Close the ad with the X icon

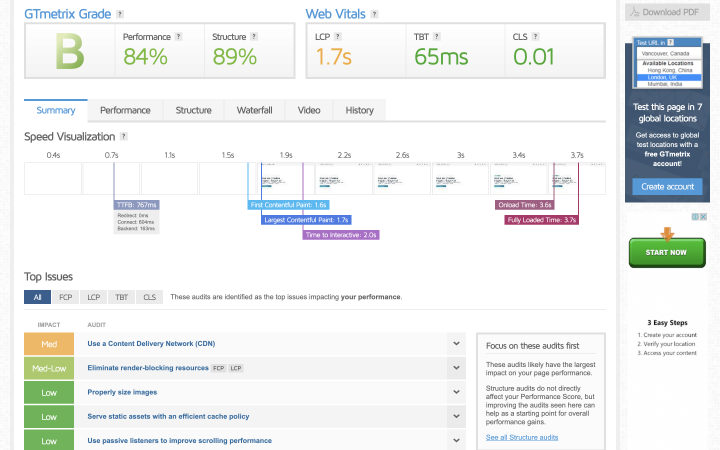click(703, 217)
